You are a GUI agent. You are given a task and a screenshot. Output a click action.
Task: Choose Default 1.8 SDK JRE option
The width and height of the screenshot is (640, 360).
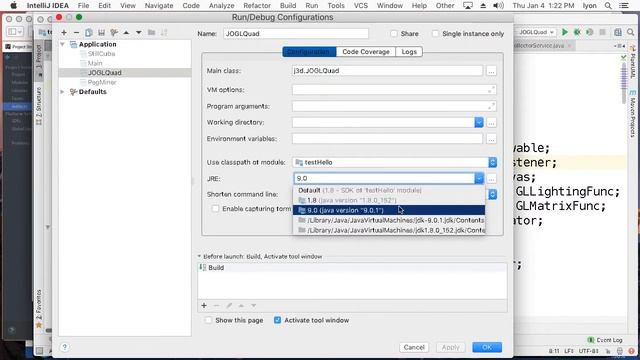(389, 190)
